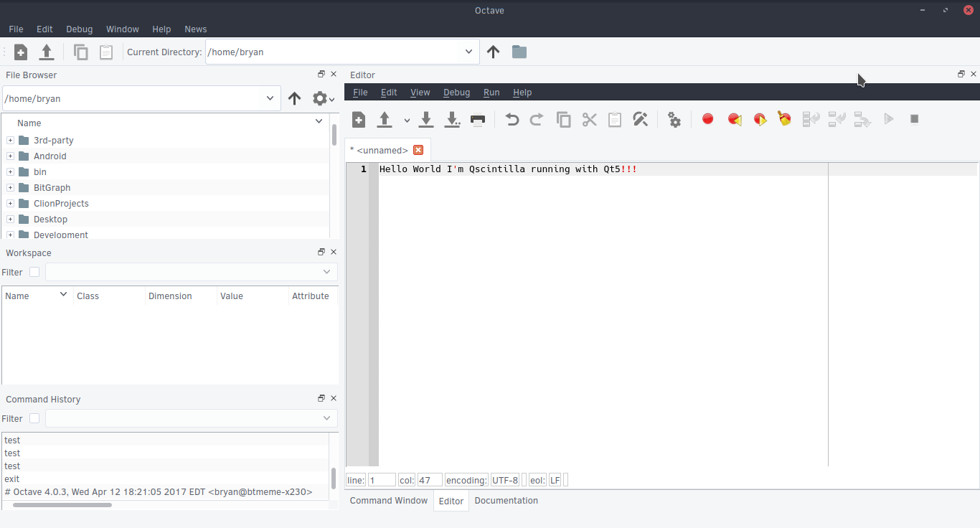Browse directories with main toolbar folder icon
This screenshot has height=528, width=980.
tap(519, 52)
